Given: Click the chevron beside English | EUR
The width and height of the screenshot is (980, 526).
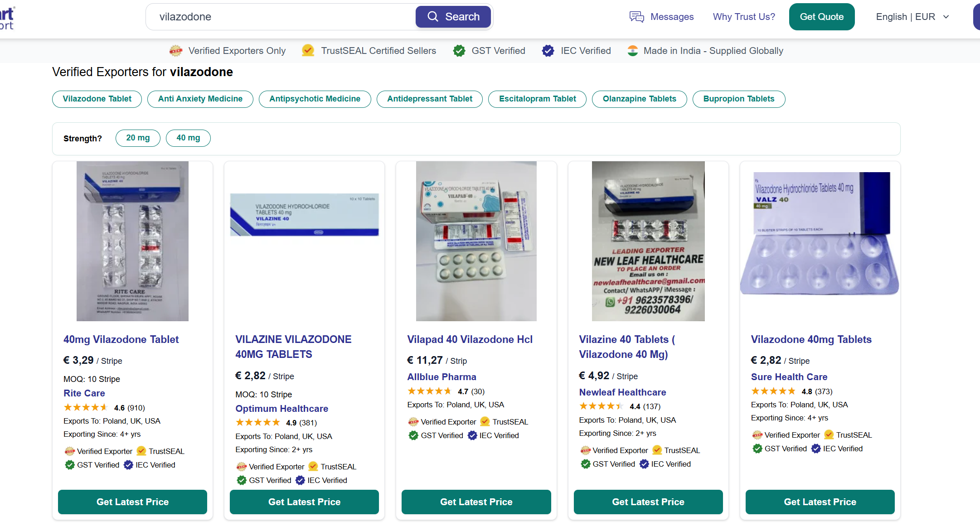Looking at the screenshot, I should [x=946, y=17].
